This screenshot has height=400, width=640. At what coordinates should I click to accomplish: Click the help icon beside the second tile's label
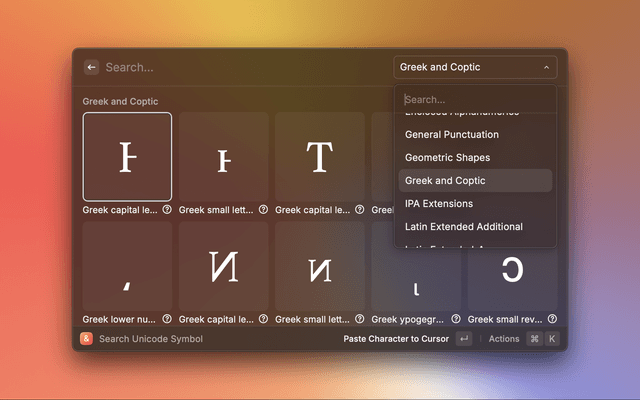(x=263, y=210)
